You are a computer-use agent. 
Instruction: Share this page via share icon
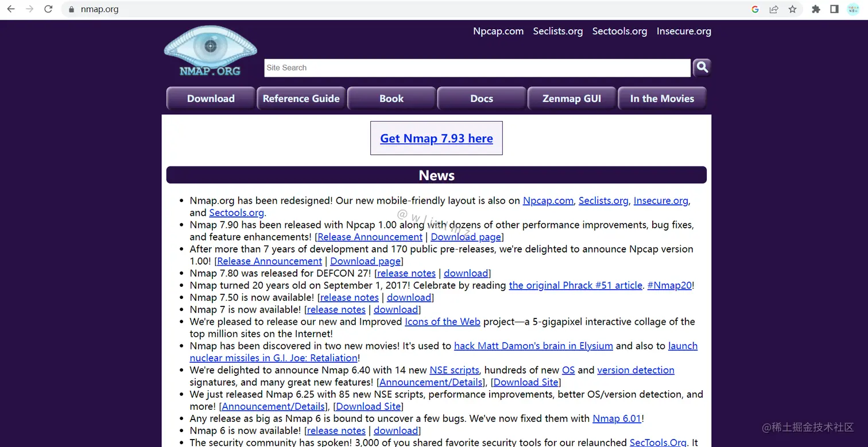pos(774,9)
